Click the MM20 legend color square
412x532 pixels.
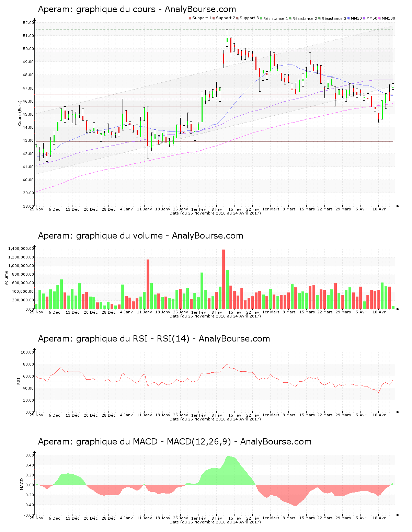click(x=349, y=18)
